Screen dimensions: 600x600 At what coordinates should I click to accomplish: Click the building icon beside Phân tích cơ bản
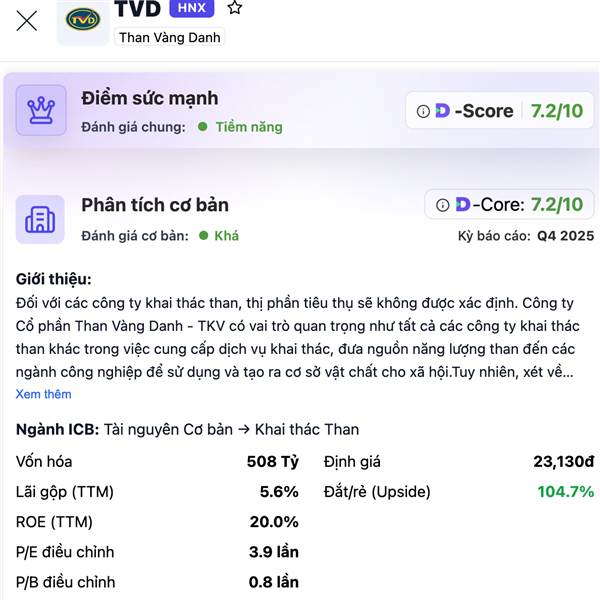click(40, 219)
